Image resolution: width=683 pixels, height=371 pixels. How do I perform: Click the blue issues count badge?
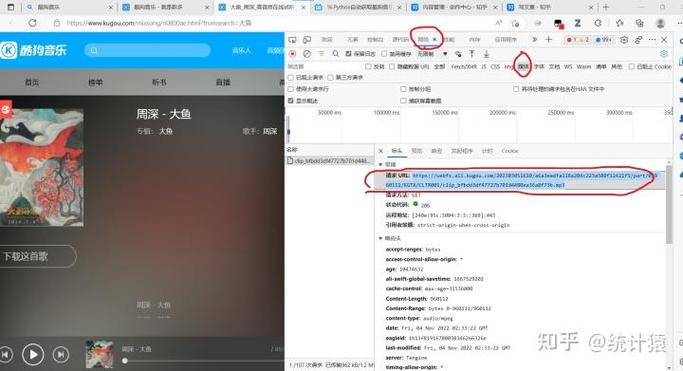click(604, 40)
